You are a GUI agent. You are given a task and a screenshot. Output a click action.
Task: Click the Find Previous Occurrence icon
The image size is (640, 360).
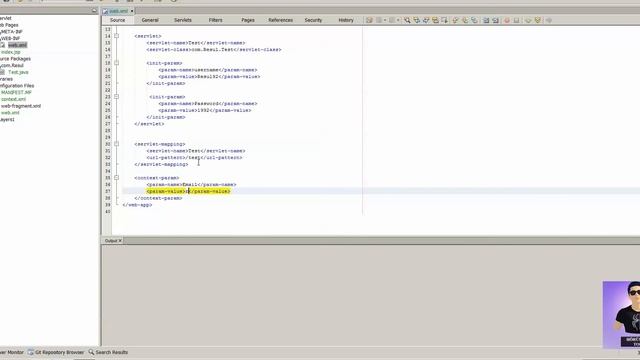click(416, 20)
